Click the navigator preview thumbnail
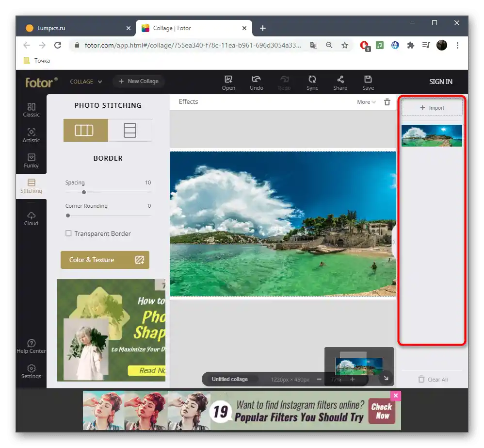The image size is (484, 448). [359, 366]
